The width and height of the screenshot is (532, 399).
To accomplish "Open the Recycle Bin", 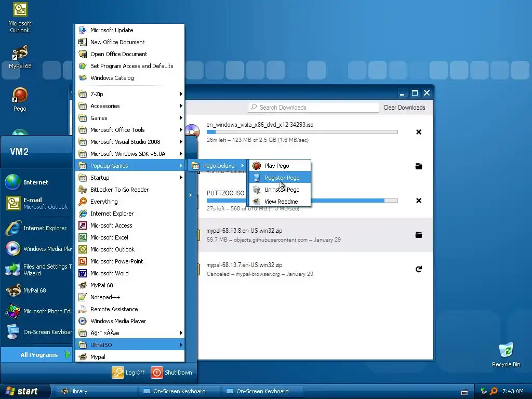I will coord(506,355).
